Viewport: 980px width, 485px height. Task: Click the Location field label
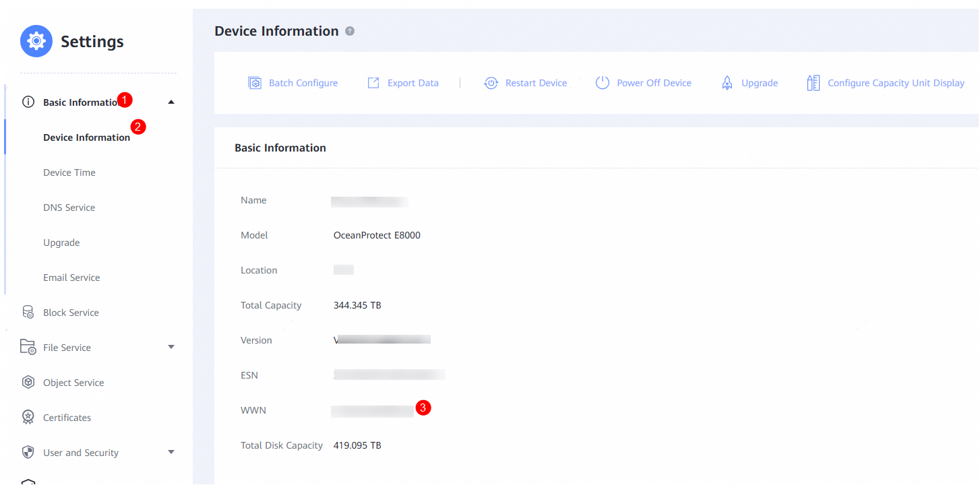(x=259, y=270)
